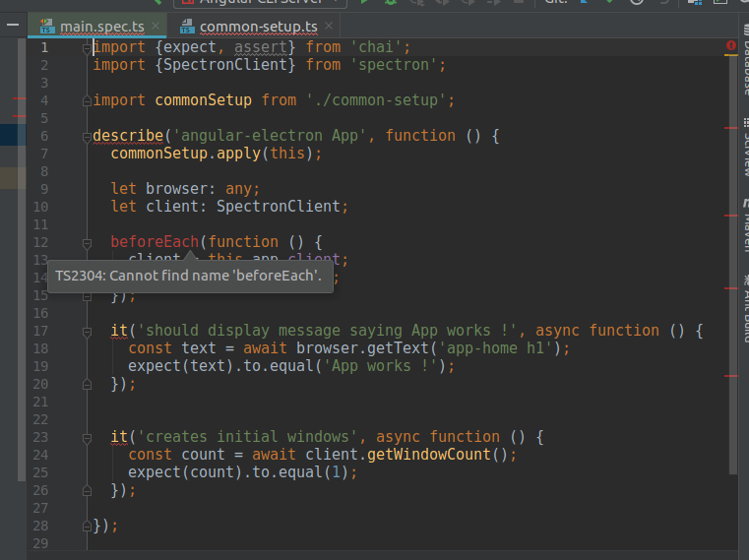This screenshot has width=749, height=560.
Task: Open the Maven tool window
Action: (745, 225)
